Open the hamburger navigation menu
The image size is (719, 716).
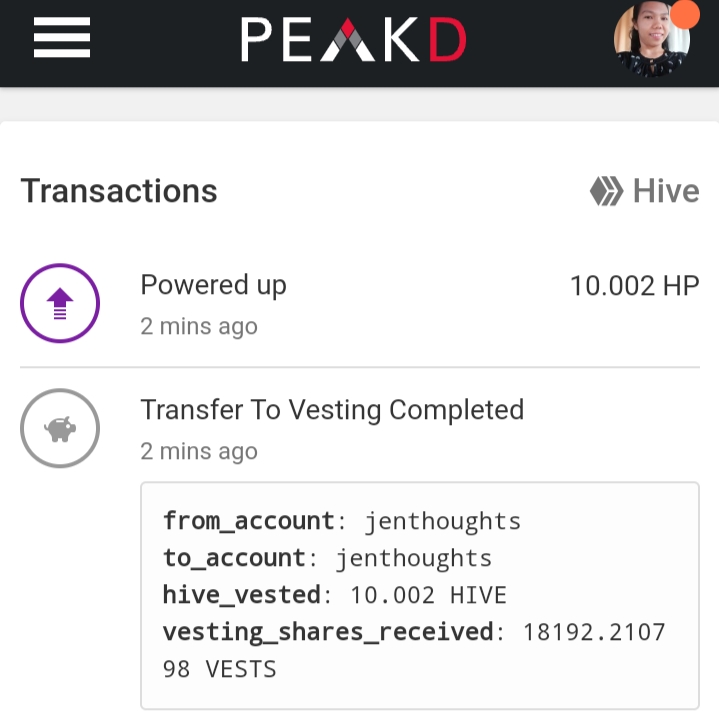[x=62, y=38]
